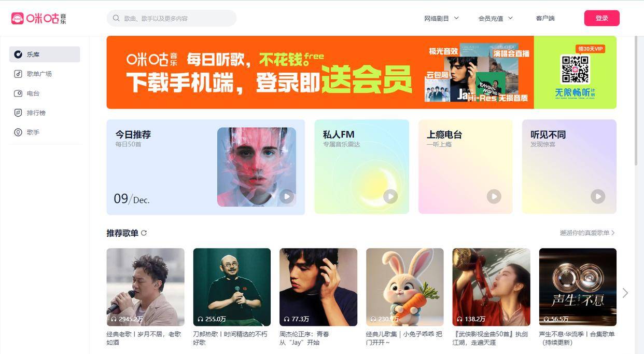The width and height of the screenshot is (644, 354).
Task: Open 歌手 artists in sidebar
Action: pos(45,132)
